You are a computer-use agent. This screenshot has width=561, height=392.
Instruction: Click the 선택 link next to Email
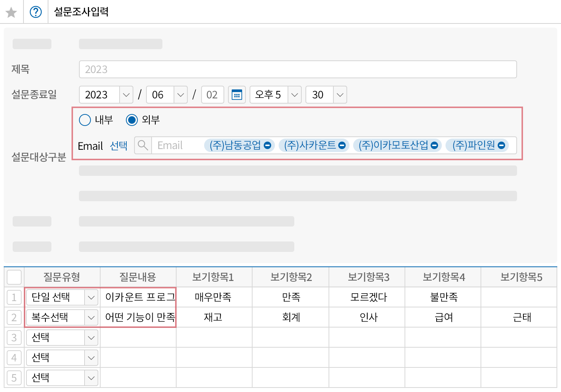pyautogui.click(x=119, y=146)
